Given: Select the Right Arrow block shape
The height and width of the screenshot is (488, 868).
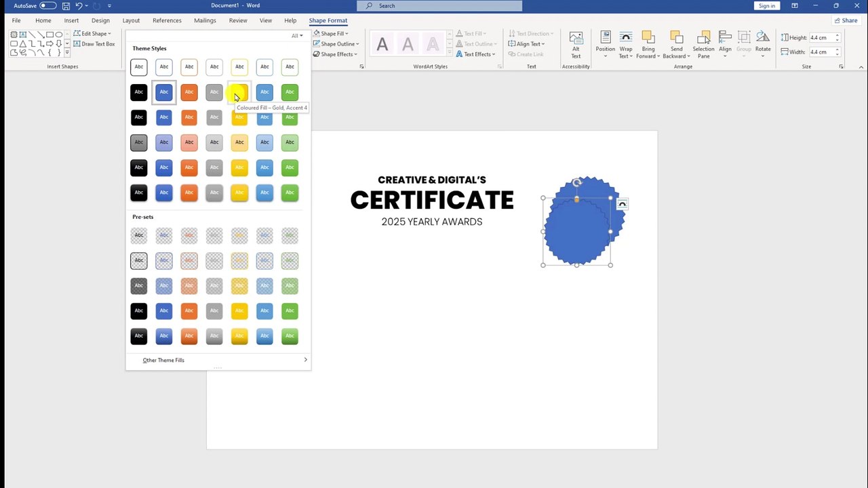Looking at the screenshot, I should click(x=50, y=43).
